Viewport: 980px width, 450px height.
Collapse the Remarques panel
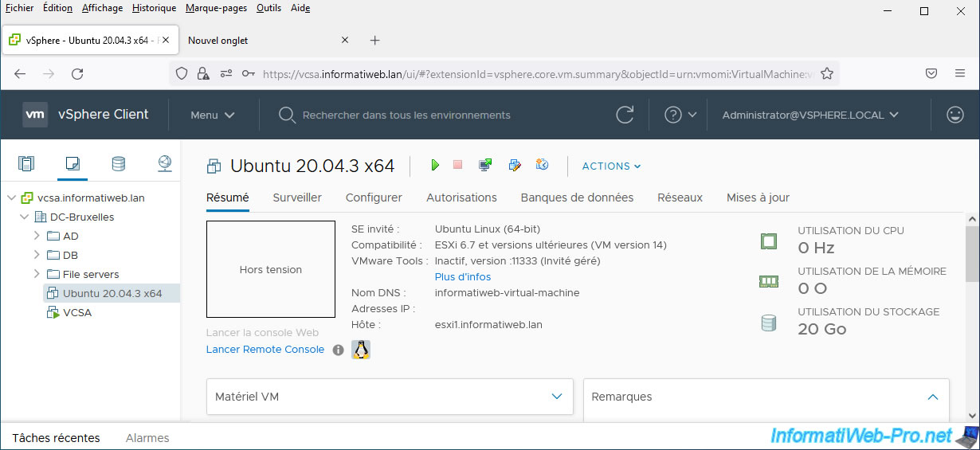933,397
